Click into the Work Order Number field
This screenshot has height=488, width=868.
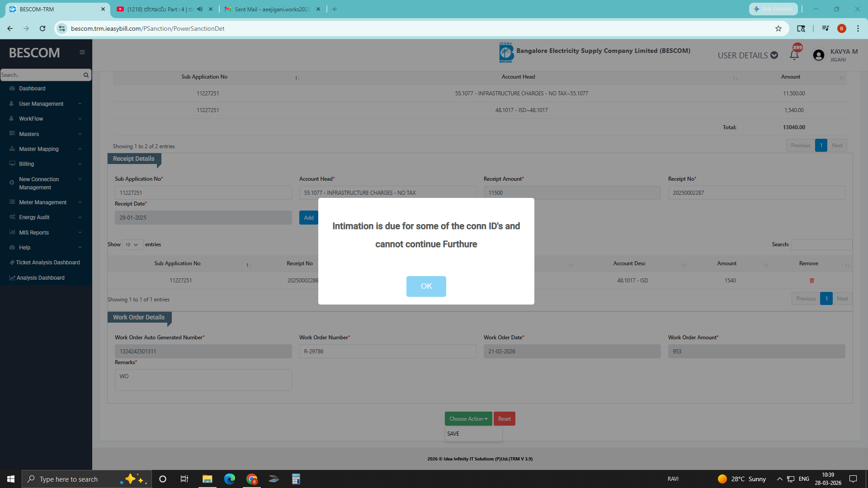pos(387,352)
